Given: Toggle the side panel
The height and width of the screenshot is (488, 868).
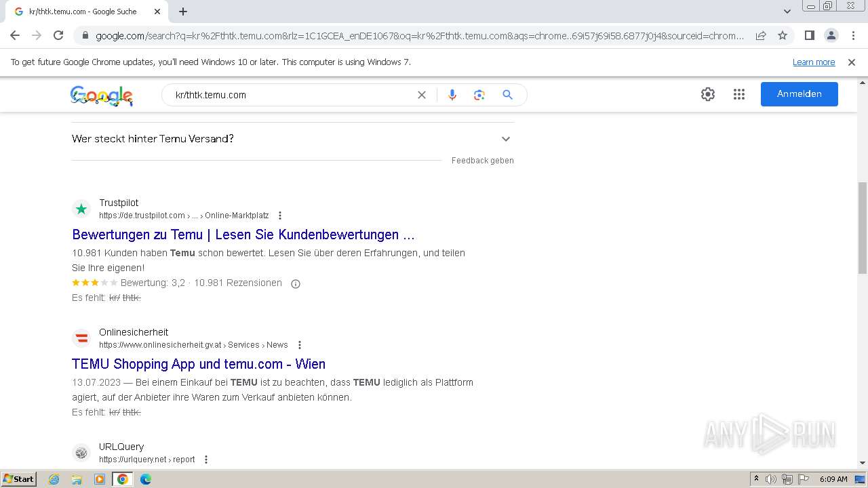Looking at the screenshot, I should 809,35.
